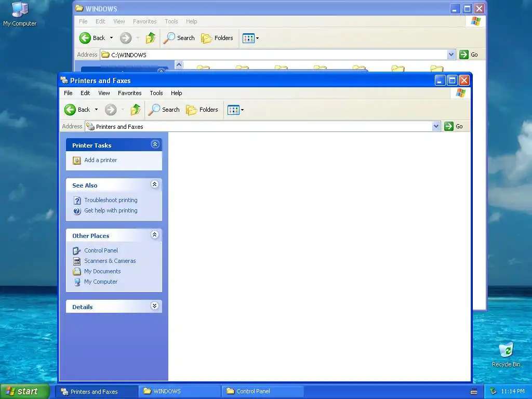
Task: Collapse the Printer Tasks panel
Action: point(155,144)
